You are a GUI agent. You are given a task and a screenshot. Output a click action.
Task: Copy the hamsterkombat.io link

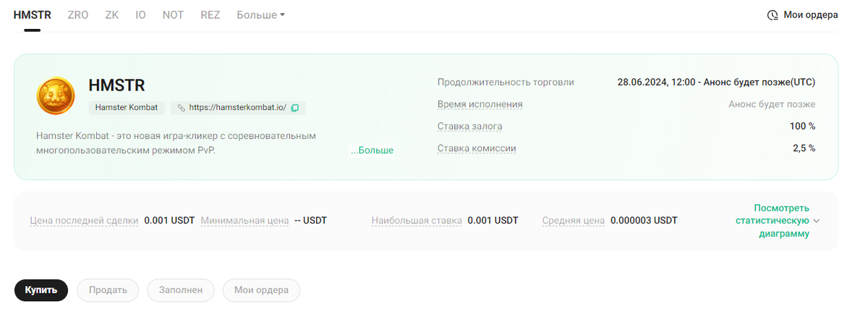point(295,108)
